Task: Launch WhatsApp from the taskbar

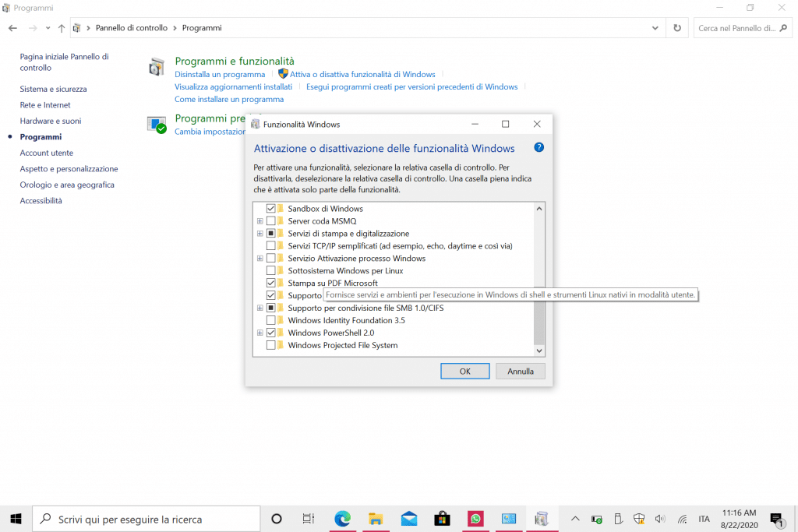Action: tap(475, 519)
